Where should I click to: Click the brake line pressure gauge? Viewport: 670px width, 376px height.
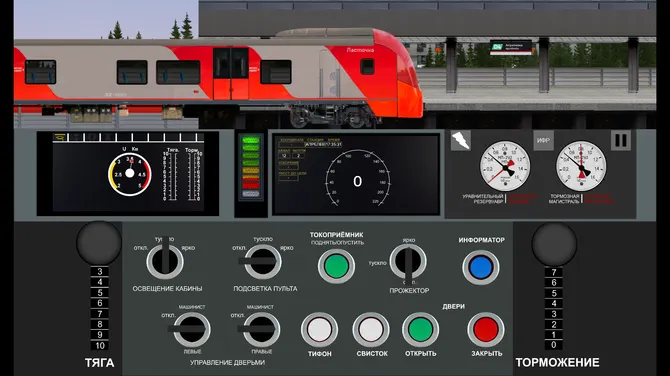[x=581, y=166]
